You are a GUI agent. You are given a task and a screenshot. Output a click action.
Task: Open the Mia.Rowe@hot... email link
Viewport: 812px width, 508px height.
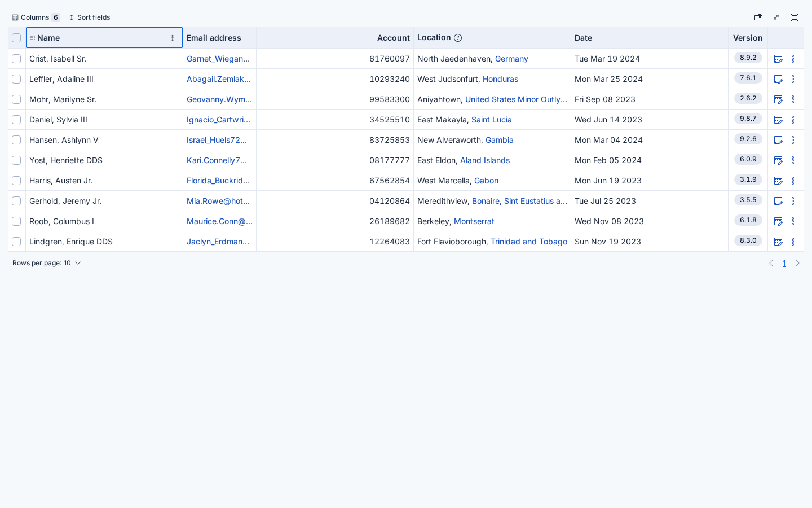pyautogui.click(x=218, y=201)
